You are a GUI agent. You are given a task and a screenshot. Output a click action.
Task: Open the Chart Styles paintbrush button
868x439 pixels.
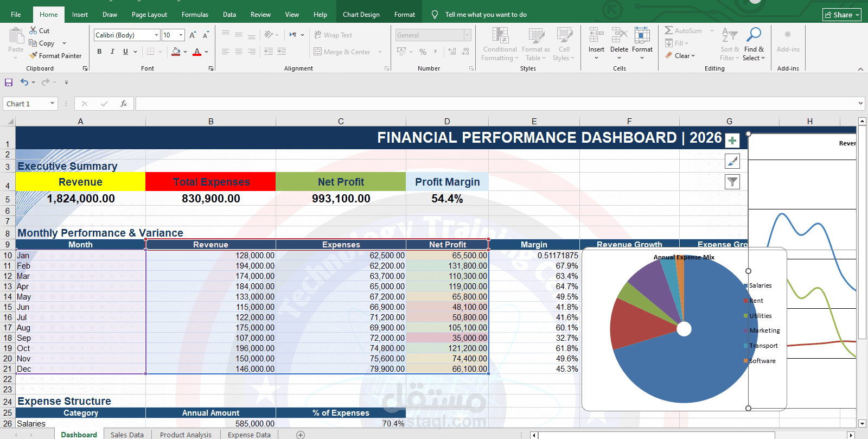(x=732, y=161)
